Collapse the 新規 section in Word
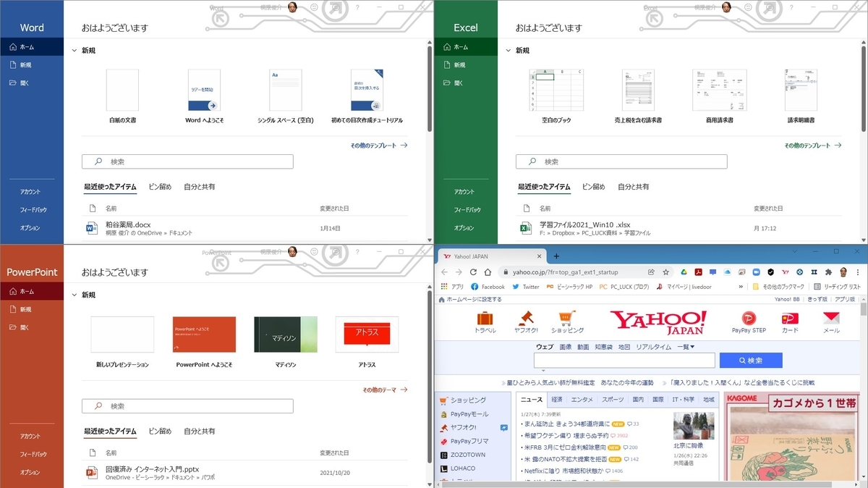 (74, 51)
